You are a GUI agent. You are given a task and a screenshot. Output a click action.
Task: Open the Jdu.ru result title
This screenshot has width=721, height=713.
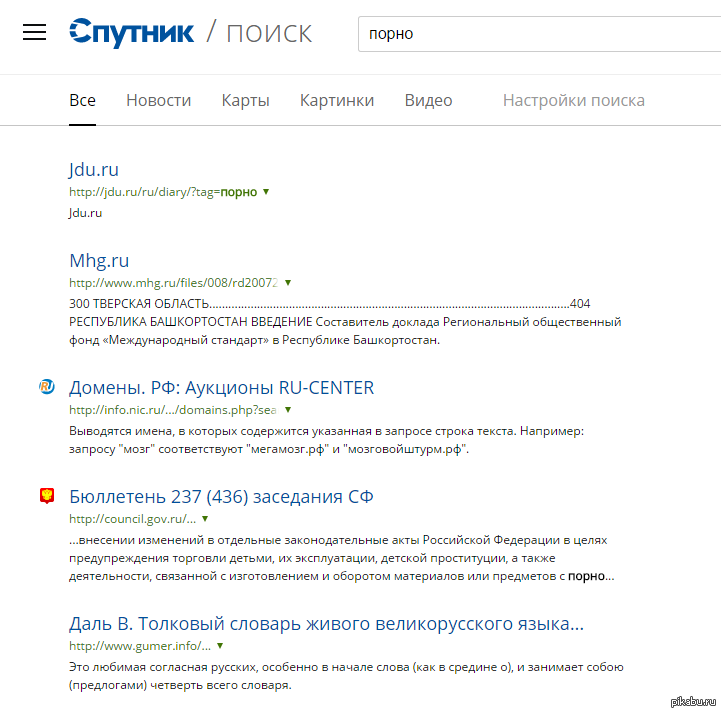click(x=94, y=170)
